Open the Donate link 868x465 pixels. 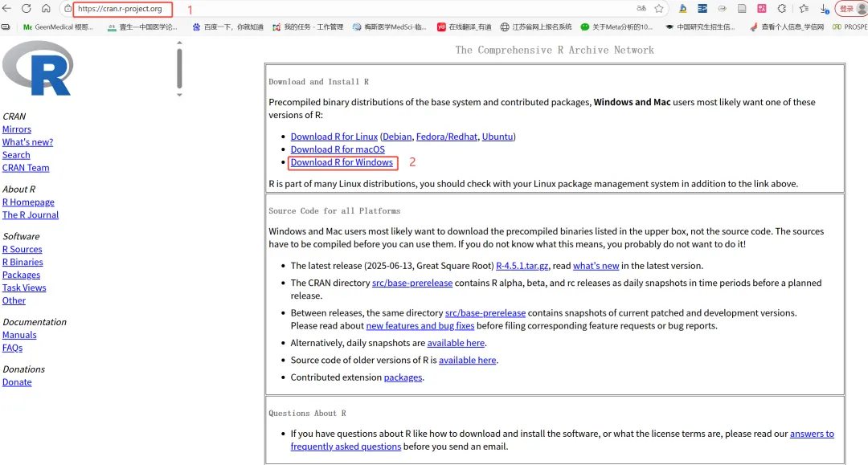(17, 382)
